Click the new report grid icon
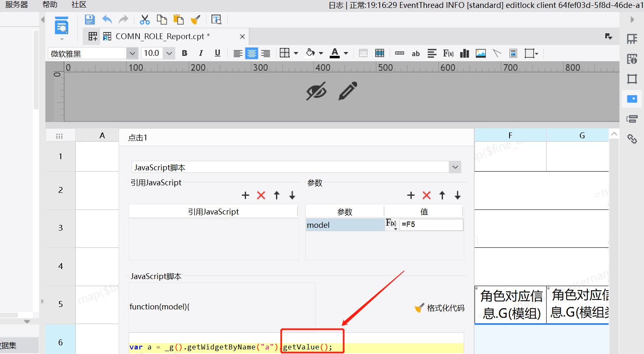Viewport: 644px width, 354px height. tap(93, 37)
